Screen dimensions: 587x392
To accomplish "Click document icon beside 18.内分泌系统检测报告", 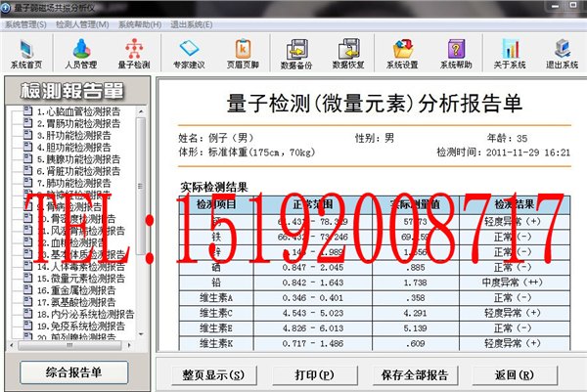I will pyautogui.click(x=27, y=314).
